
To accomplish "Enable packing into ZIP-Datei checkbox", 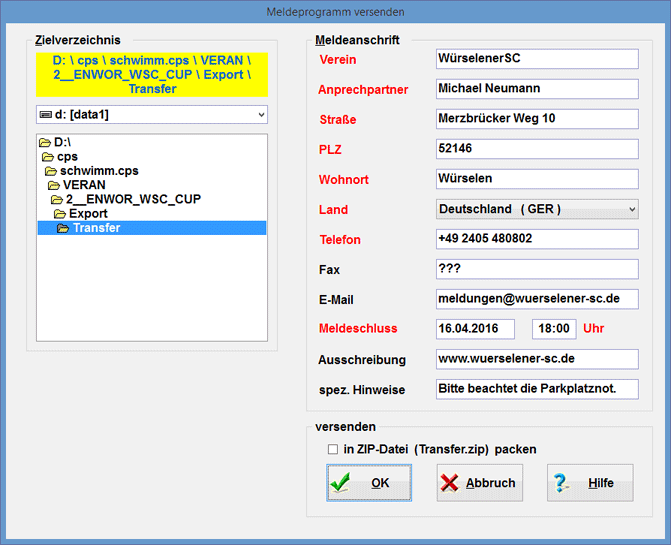I will [333, 449].
